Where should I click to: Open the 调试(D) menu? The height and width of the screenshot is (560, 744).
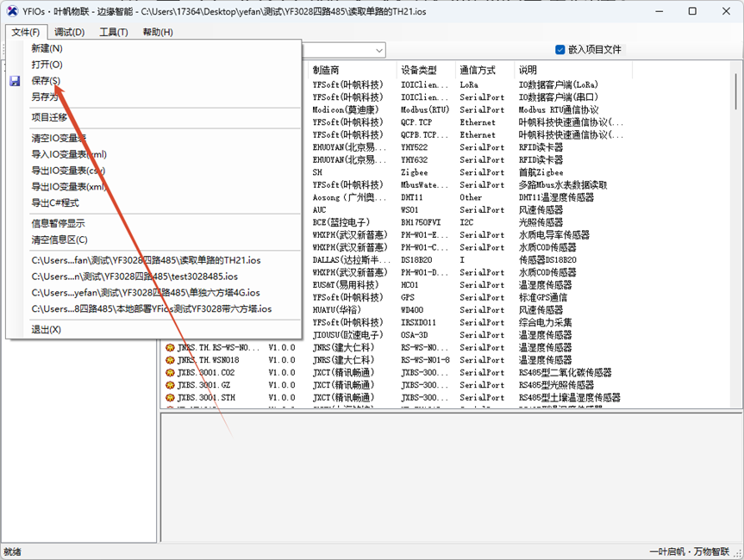(x=69, y=32)
